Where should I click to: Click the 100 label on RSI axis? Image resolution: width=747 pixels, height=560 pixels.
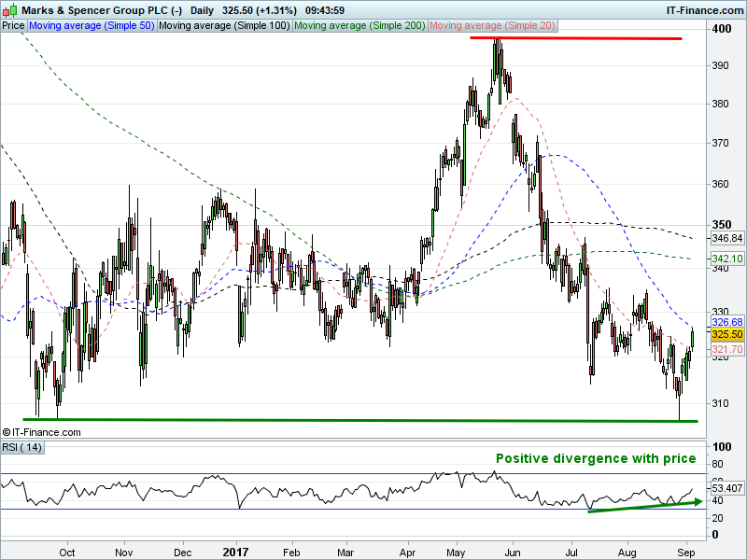721,447
